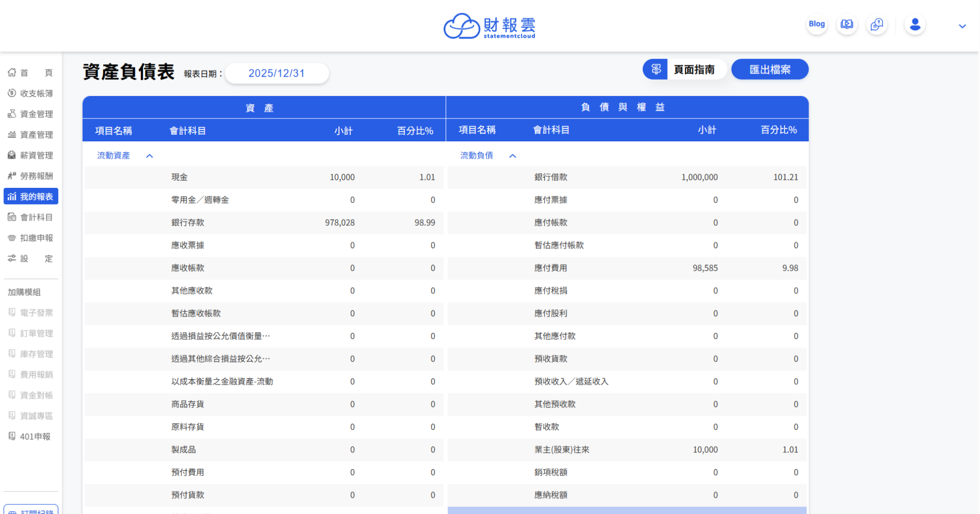Open 會計科目 in sidebar
Screen dimensions: 980x514
[x=31, y=217]
